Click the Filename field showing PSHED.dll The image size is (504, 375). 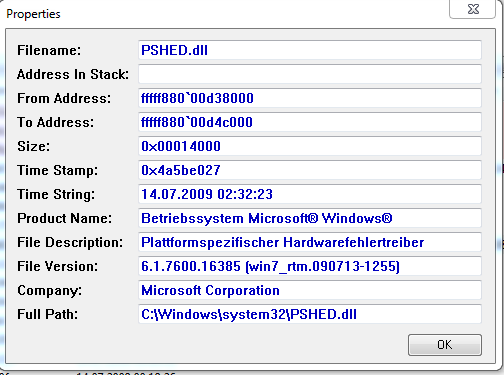point(310,50)
